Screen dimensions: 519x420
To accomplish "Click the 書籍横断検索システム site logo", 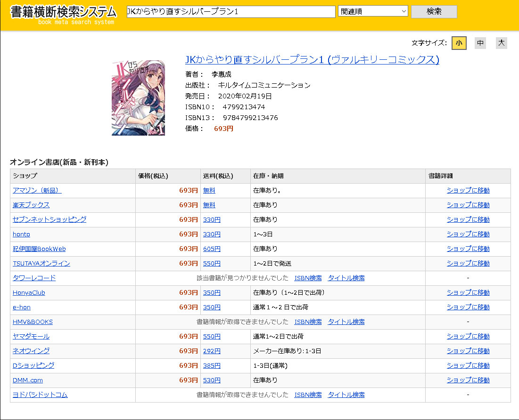I will (x=63, y=15).
